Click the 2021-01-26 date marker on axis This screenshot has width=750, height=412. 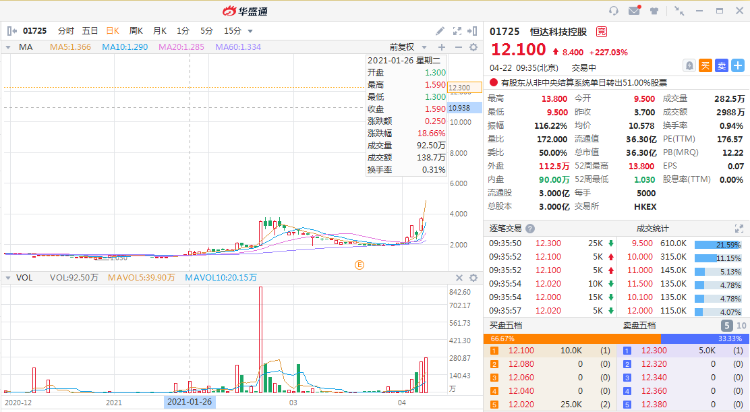click(x=189, y=402)
